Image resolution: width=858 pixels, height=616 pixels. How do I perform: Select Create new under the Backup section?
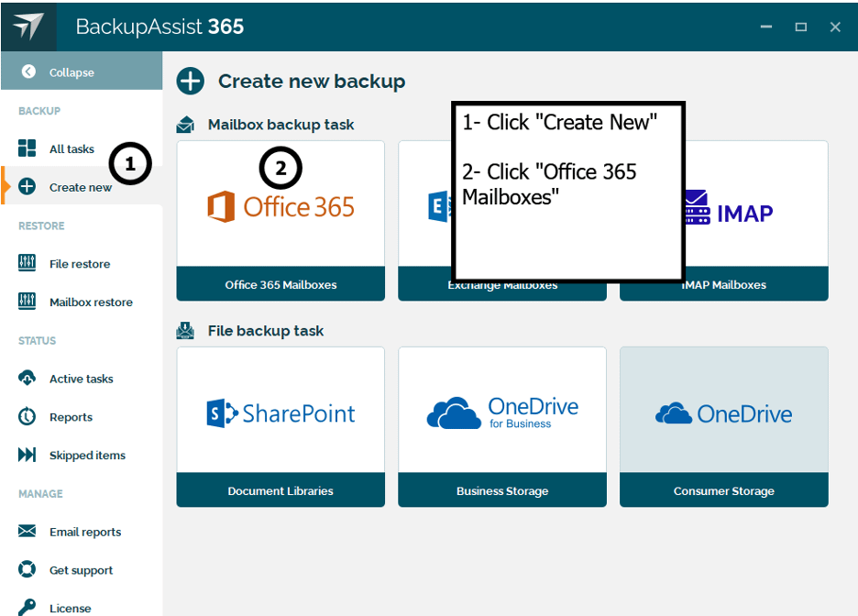pyautogui.click(x=82, y=186)
